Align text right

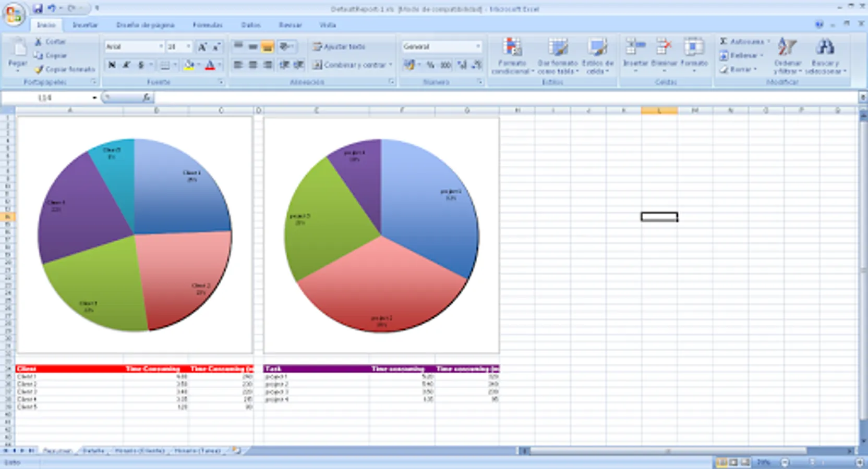tap(267, 65)
